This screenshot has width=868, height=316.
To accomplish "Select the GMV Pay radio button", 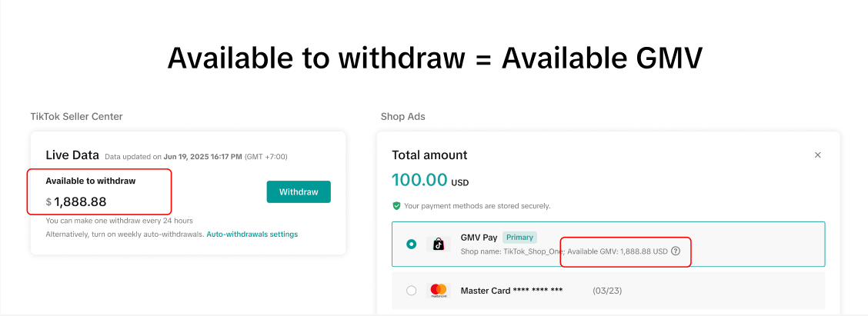I will point(412,244).
